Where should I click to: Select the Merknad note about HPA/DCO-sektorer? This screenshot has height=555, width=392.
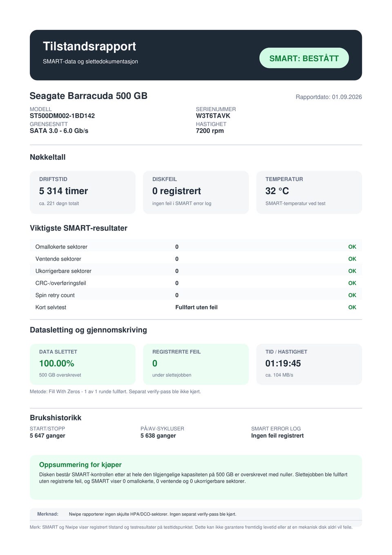click(x=196, y=514)
